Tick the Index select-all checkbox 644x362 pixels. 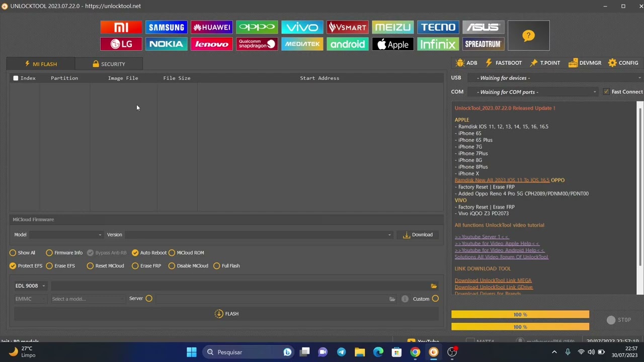(x=16, y=78)
